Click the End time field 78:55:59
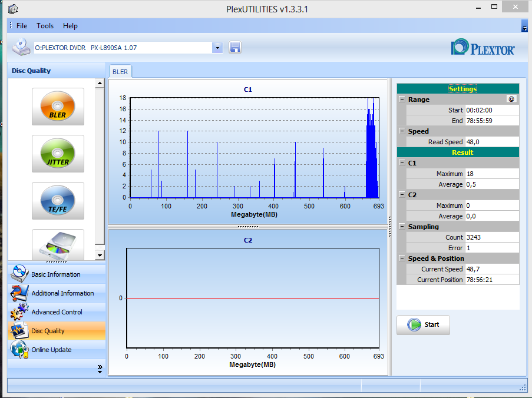Screen dimensions: 532x398 point(492,120)
